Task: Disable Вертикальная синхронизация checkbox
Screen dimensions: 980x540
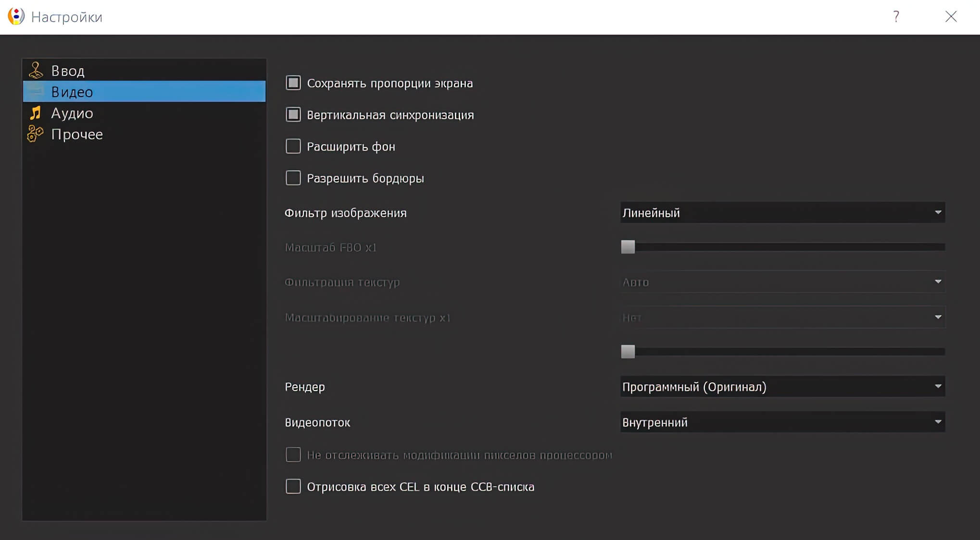Action: [x=293, y=115]
